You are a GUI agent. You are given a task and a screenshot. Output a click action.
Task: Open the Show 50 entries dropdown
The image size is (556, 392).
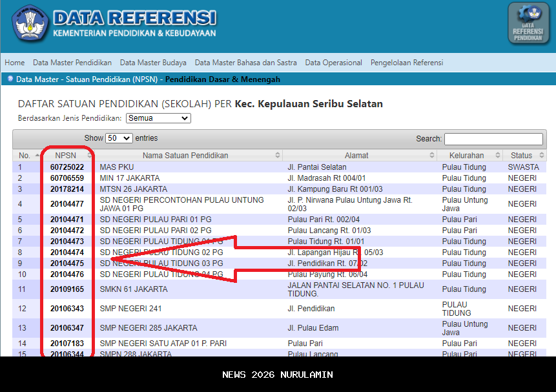[119, 138]
